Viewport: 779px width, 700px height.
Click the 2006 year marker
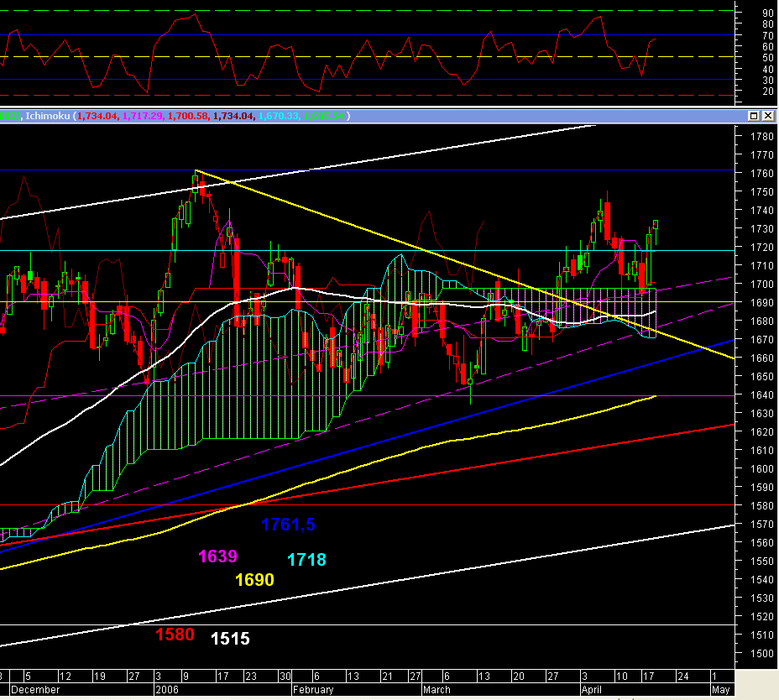(x=168, y=690)
